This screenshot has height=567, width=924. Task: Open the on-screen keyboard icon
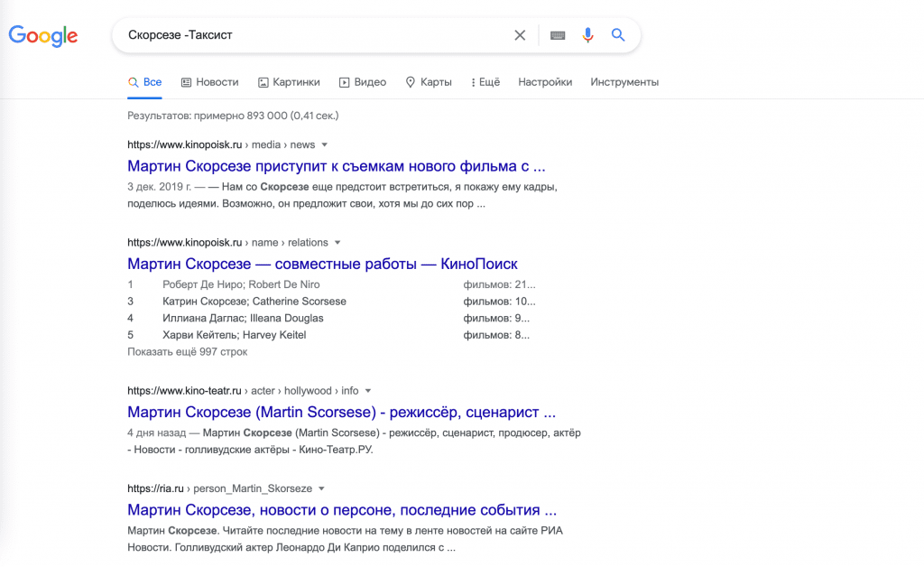(558, 35)
